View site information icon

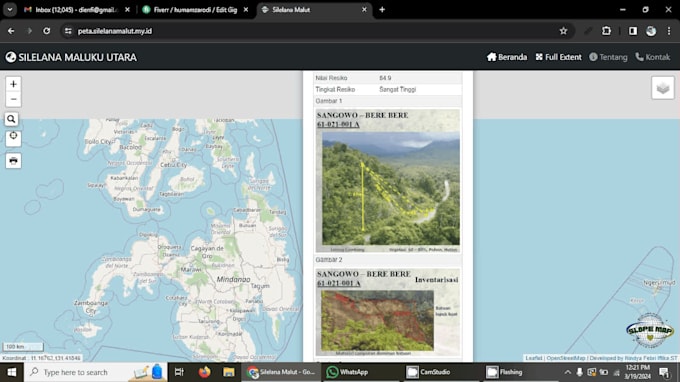click(x=68, y=31)
